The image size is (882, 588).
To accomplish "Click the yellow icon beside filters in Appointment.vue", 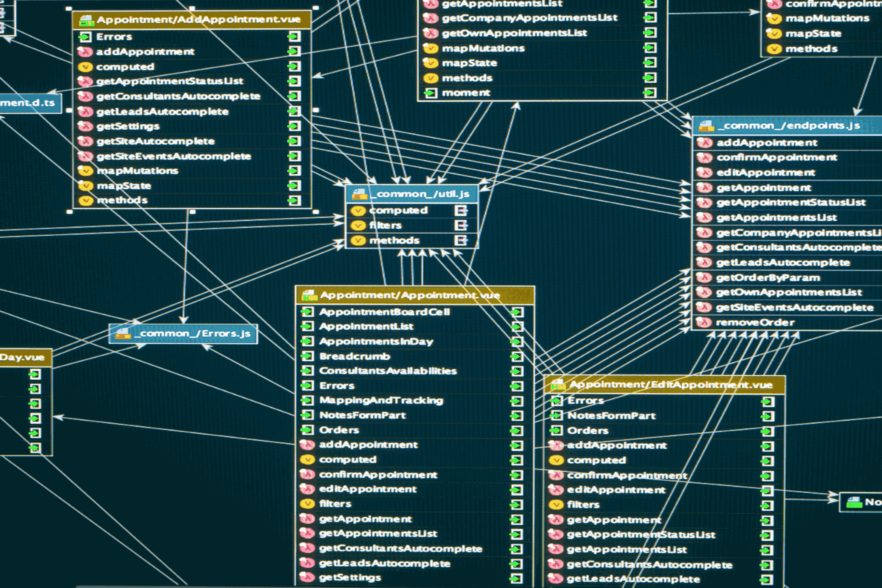I will [308, 504].
